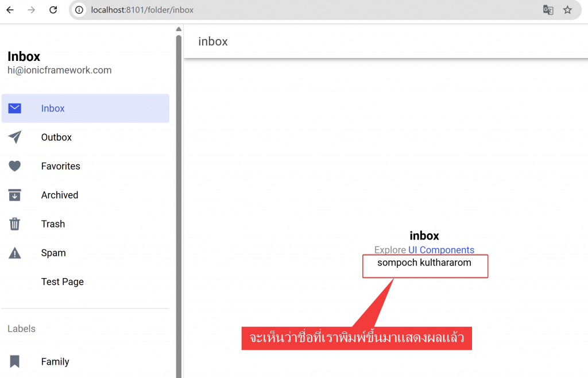588x378 pixels.
Task: Click the heart Favorites icon
Action: (x=15, y=166)
